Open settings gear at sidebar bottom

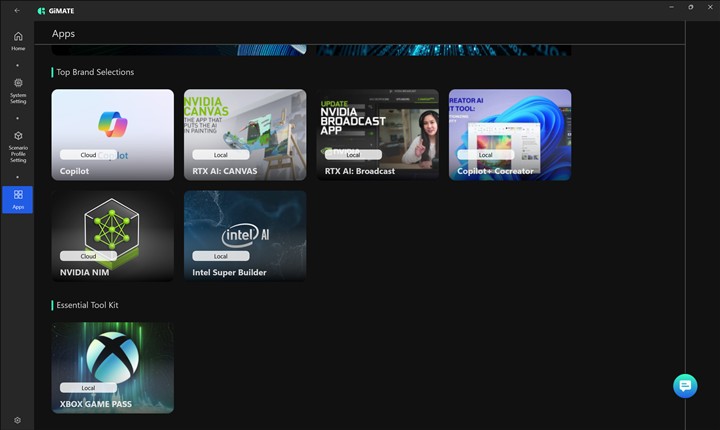[x=18, y=420]
